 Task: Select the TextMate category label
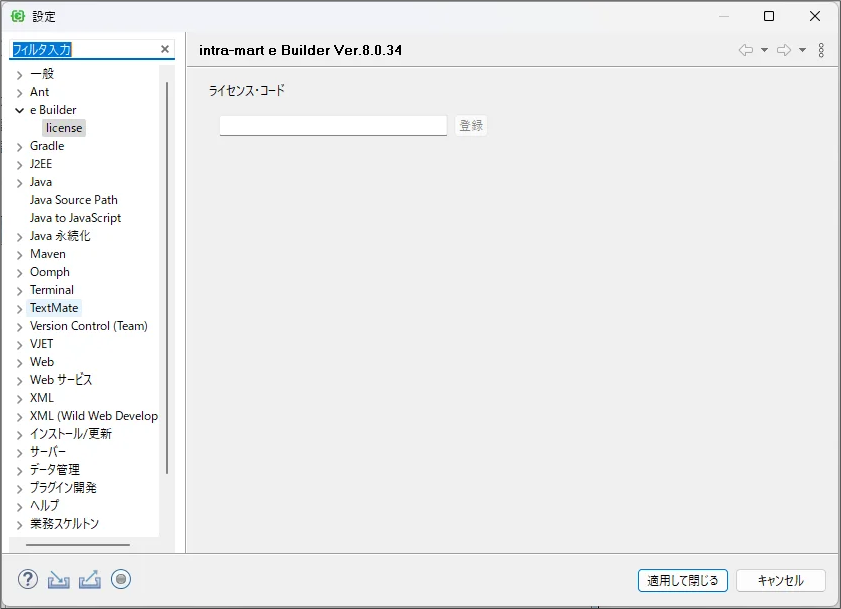point(54,307)
